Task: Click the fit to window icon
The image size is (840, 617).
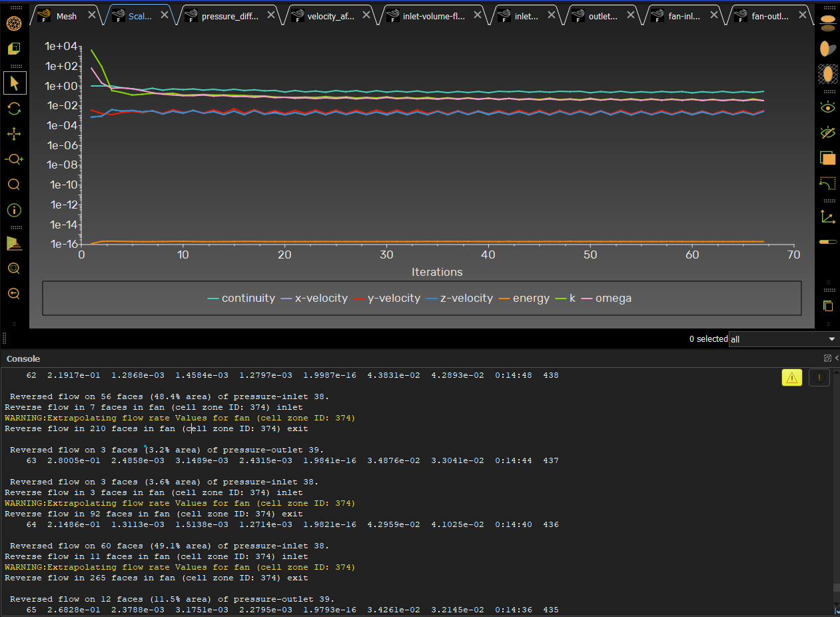Action: (x=14, y=268)
